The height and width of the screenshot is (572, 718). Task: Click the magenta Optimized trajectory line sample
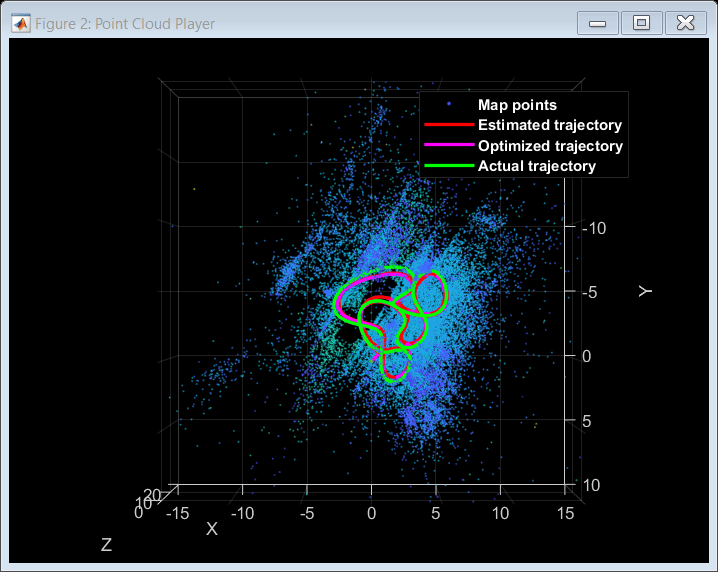[449, 145]
